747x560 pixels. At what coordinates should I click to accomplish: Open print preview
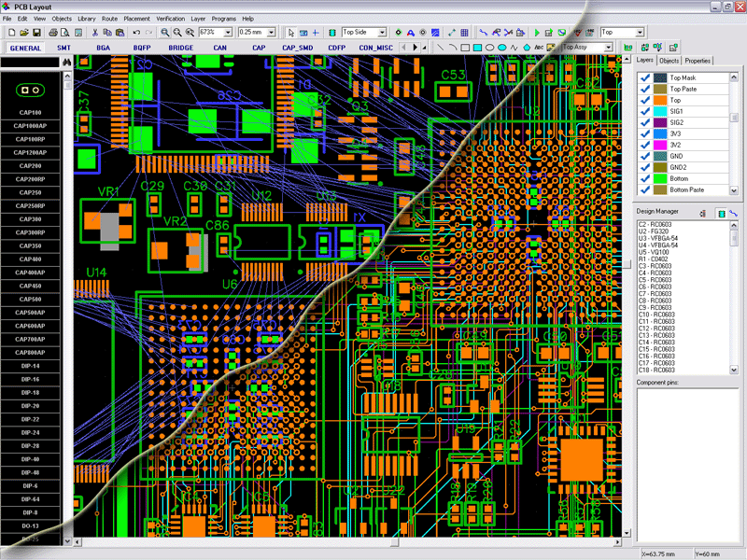pos(65,33)
